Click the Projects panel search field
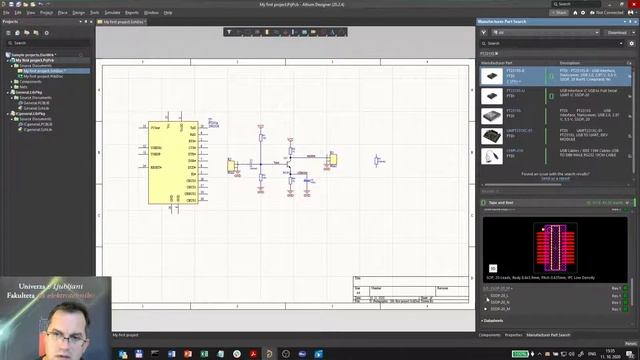640x360 pixels. pyautogui.click(x=48, y=43)
